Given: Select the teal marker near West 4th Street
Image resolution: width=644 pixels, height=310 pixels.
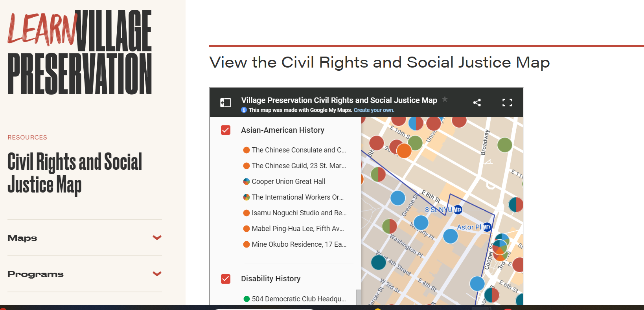Looking at the screenshot, I should [379, 262].
